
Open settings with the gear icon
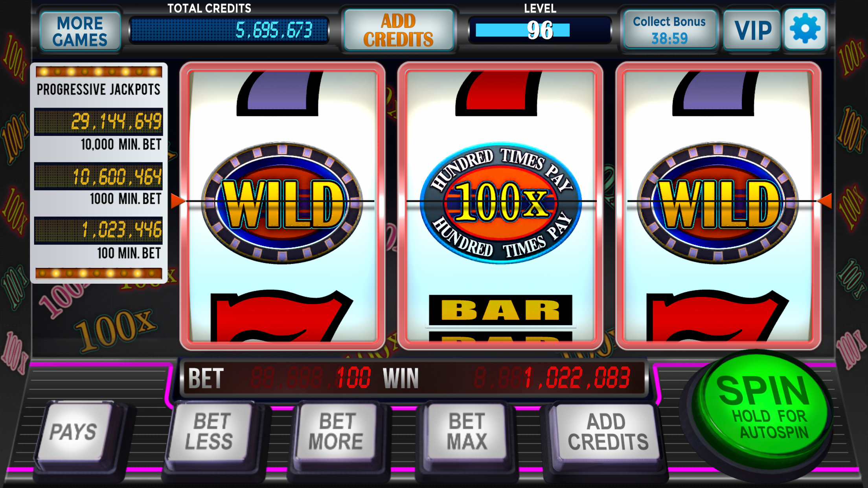[805, 29]
